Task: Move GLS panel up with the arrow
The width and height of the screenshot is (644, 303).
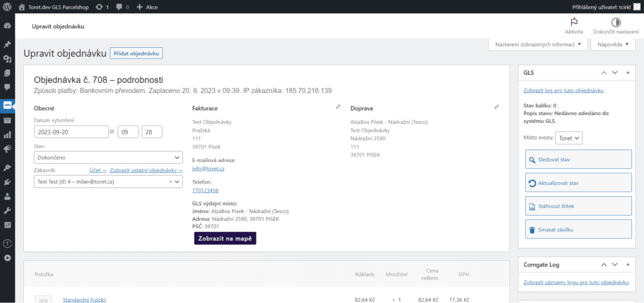Action: pos(603,73)
